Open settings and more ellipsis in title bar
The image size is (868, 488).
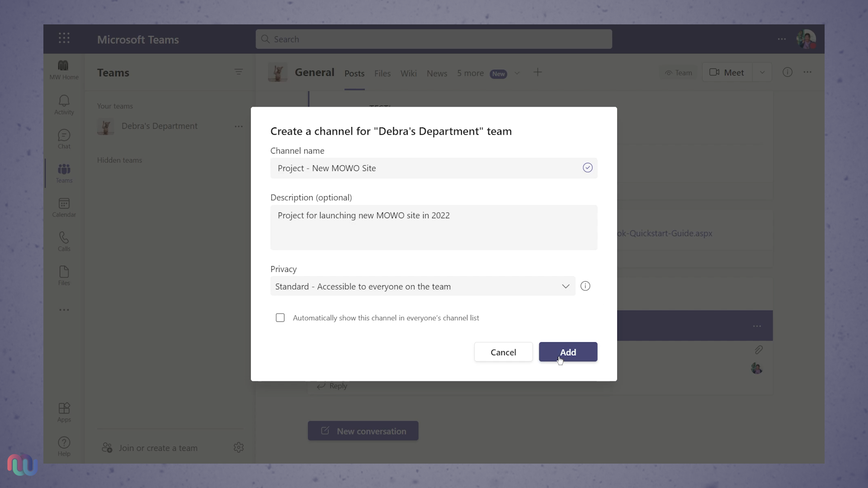[782, 39]
